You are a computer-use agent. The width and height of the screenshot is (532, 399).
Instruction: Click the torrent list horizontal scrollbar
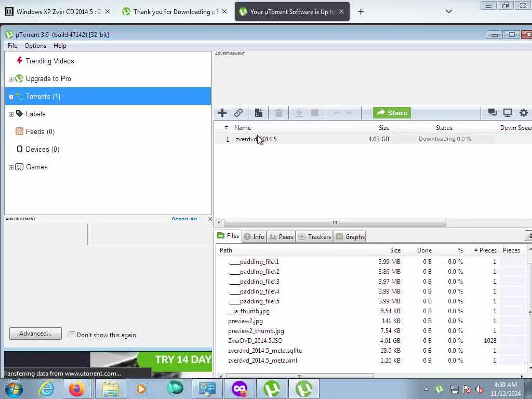click(335, 222)
